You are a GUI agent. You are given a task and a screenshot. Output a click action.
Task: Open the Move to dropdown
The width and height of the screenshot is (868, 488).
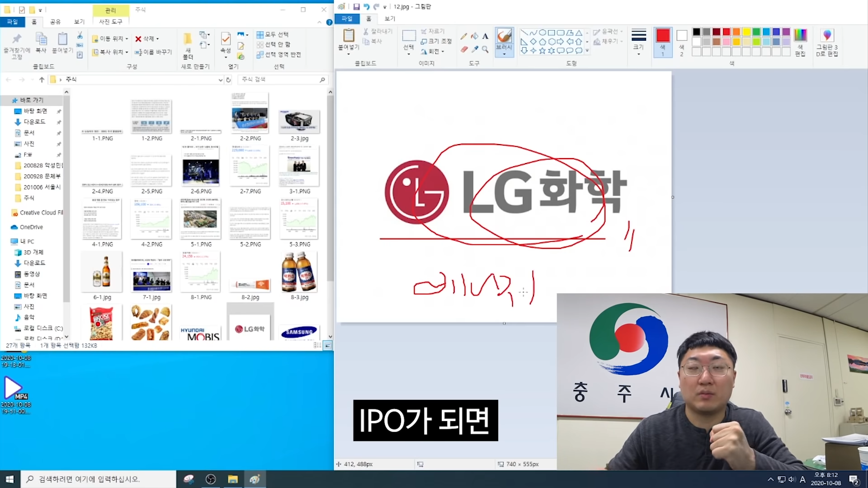click(110, 38)
